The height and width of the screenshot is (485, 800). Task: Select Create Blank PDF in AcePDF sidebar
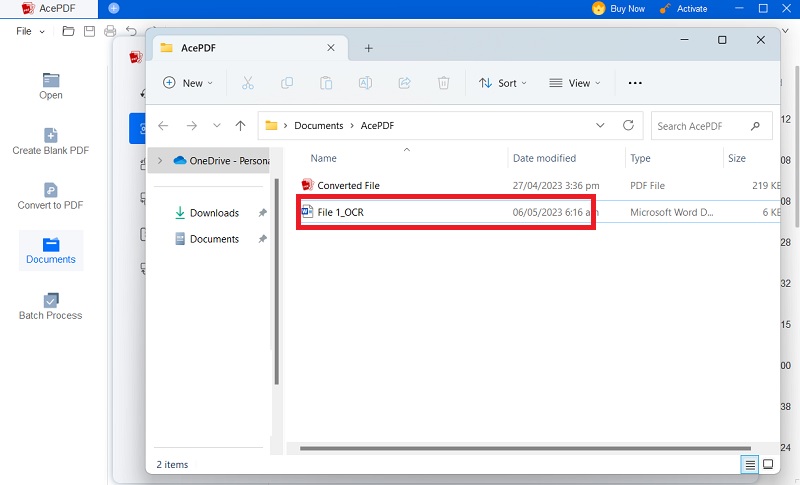coord(51,142)
